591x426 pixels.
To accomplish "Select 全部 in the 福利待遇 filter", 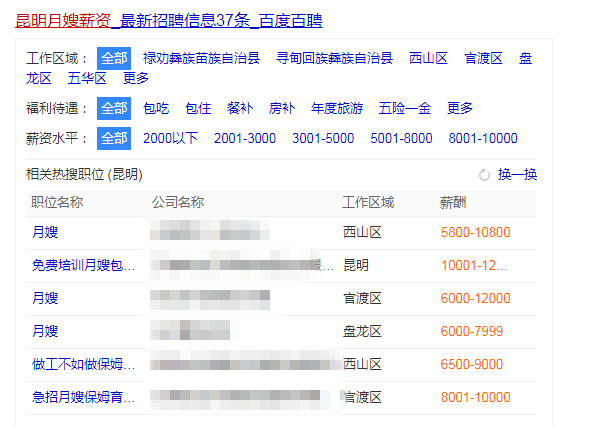I will pyautogui.click(x=114, y=109).
